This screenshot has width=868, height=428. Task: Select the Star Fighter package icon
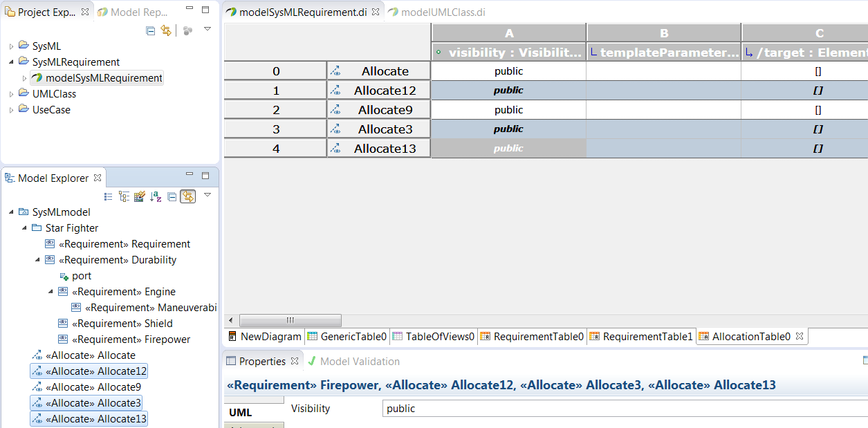pos(37,228)
